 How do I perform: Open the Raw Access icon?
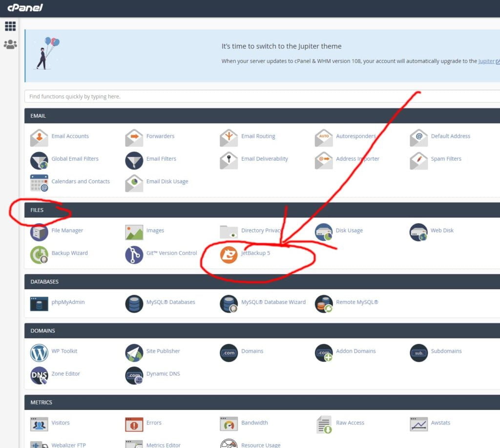pyautogui.click(x=324, y=424)
